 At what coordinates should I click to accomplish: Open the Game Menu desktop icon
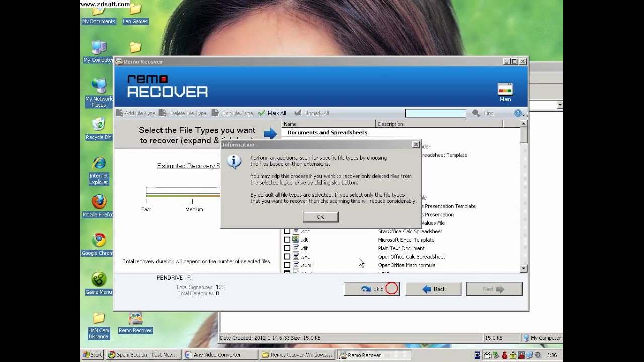click(x=99, y=283)
